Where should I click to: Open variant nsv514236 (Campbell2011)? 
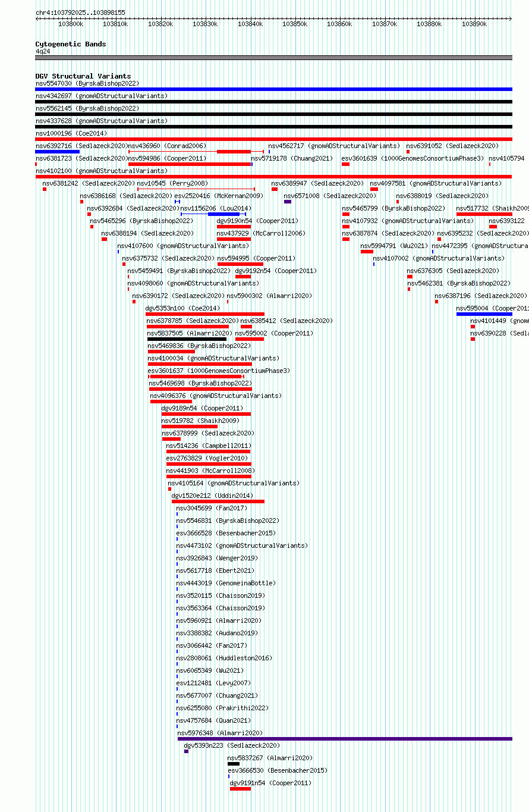click(209, 446)
